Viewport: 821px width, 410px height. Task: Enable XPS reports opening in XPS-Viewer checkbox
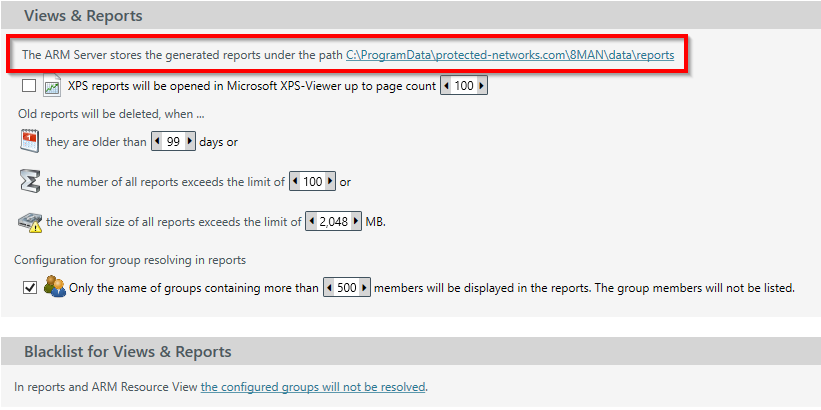28,87
